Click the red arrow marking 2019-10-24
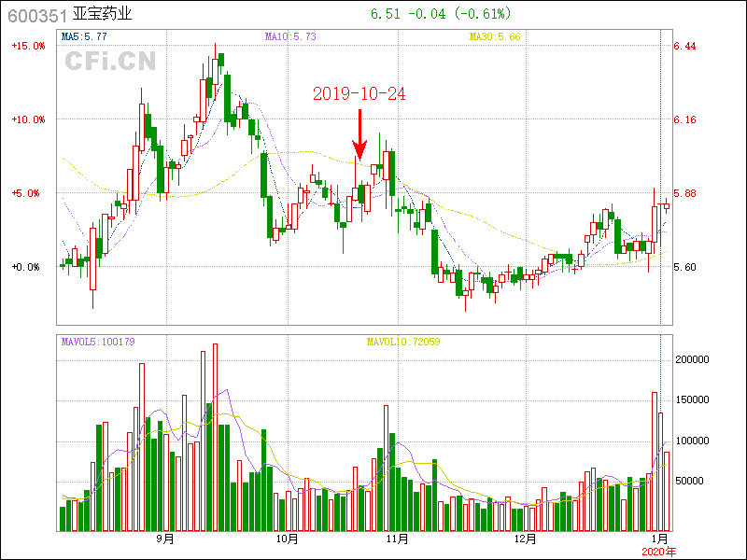 click(359, 135)
